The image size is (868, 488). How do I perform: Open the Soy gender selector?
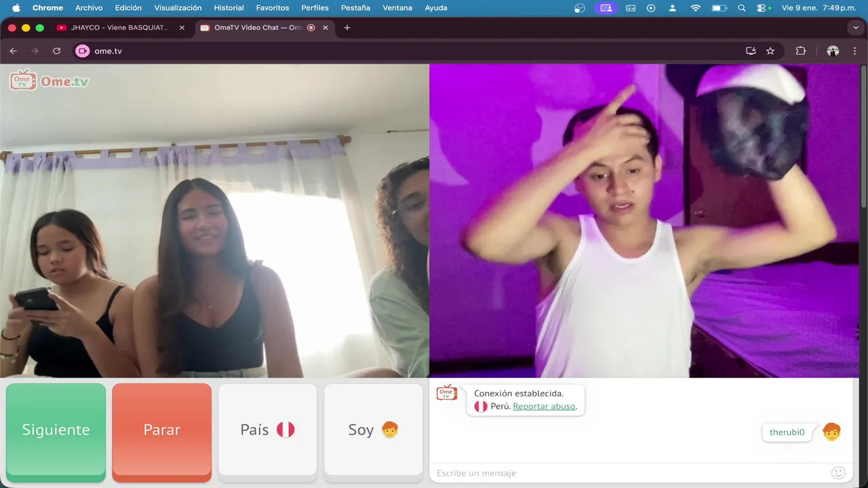pos(373,432)
